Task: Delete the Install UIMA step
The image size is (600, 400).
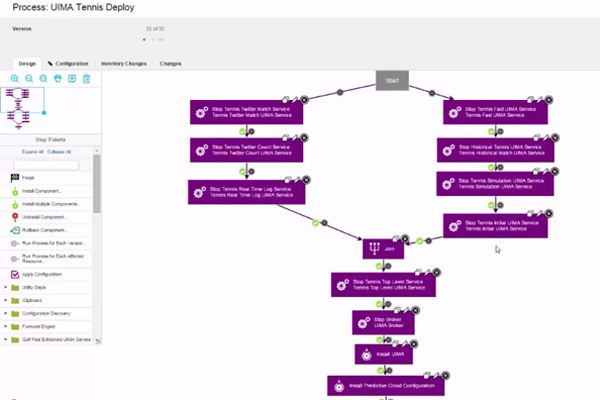Action: tap(413, 344)
